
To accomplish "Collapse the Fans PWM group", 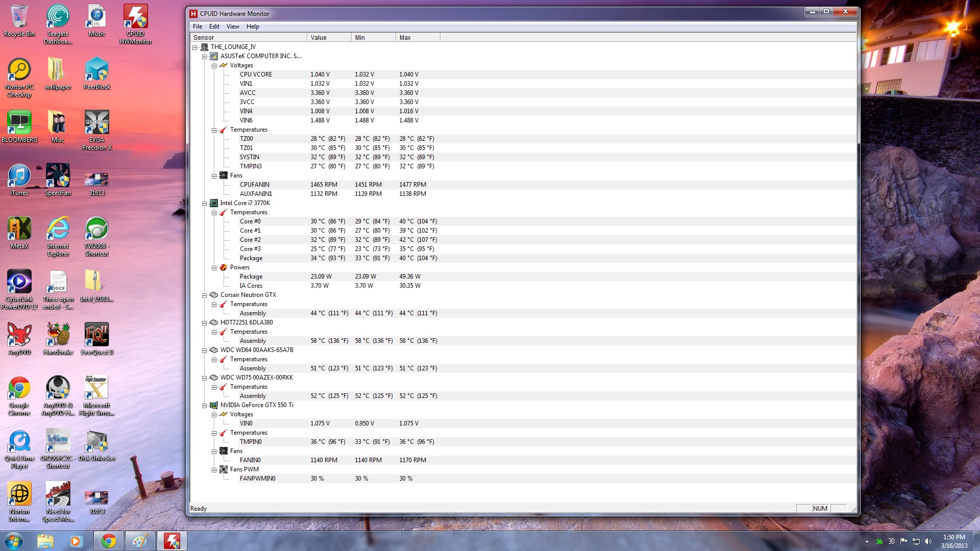I will 214,470.
